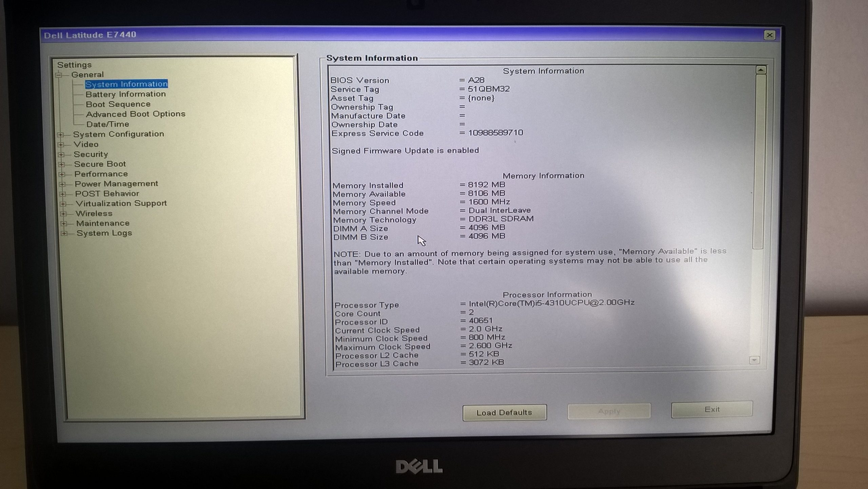868x489 pixels.
Task: Expand the POST Behavior node
Action: point(62,194)
